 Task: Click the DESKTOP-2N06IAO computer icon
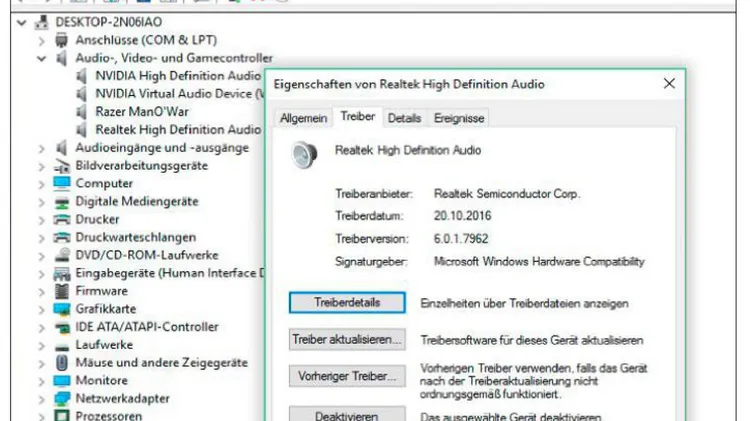[x=42, y=22]
